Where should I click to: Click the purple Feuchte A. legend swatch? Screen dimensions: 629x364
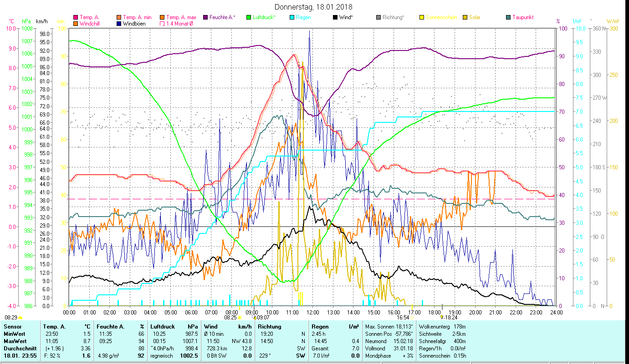206,17
